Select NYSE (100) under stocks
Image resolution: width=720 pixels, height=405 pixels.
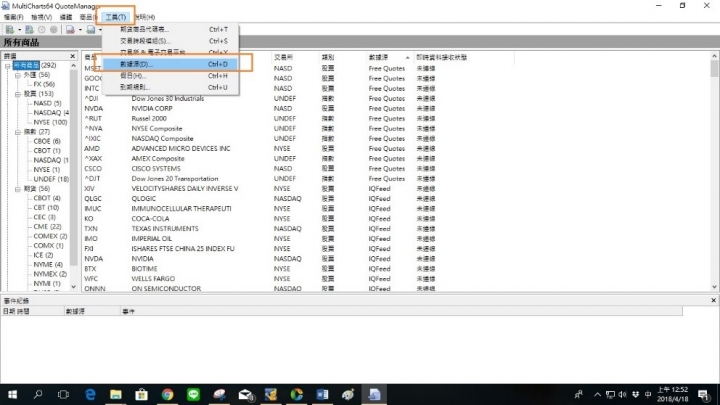(x=51, y=122)
